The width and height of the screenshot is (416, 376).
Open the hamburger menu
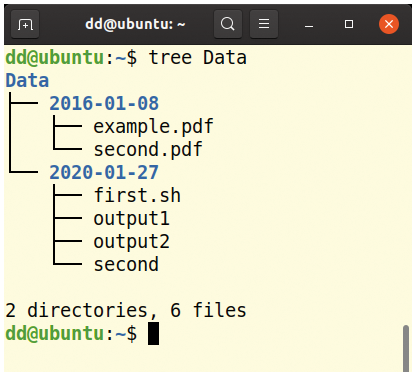[x=264, y=24]
